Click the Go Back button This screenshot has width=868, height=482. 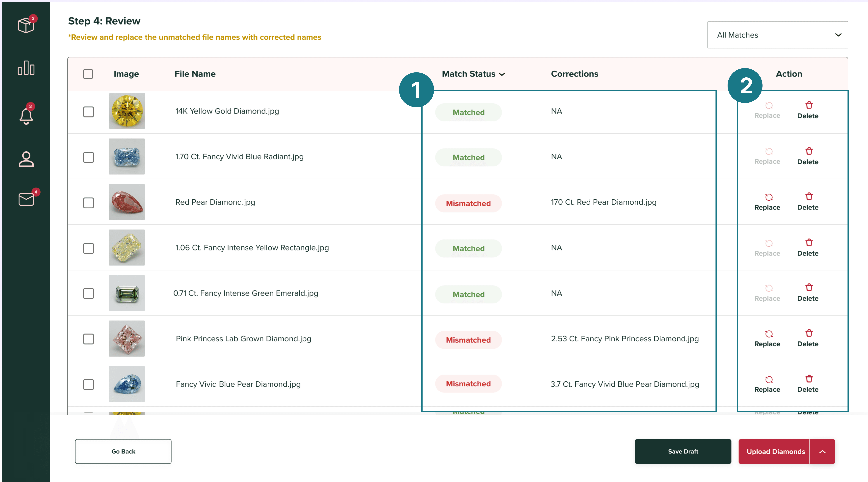point(123,451)
